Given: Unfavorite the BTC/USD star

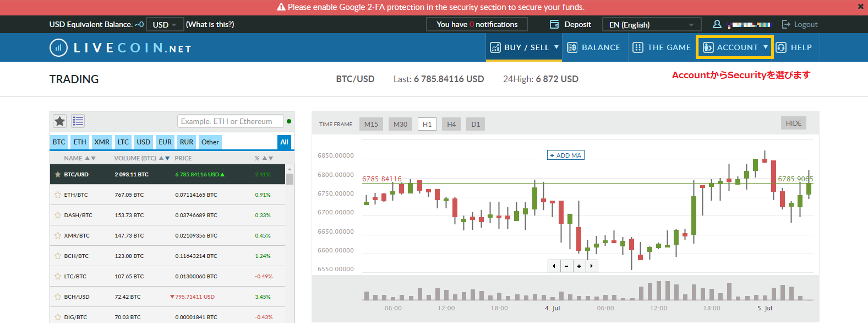Looking at the screenshot, I should (58, 174).
